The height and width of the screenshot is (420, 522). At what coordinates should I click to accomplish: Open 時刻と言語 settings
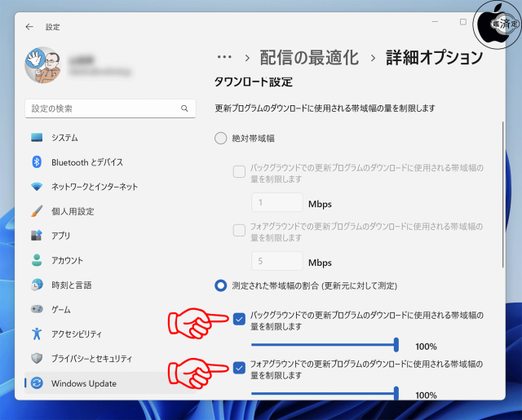click(x=110, y=285)
